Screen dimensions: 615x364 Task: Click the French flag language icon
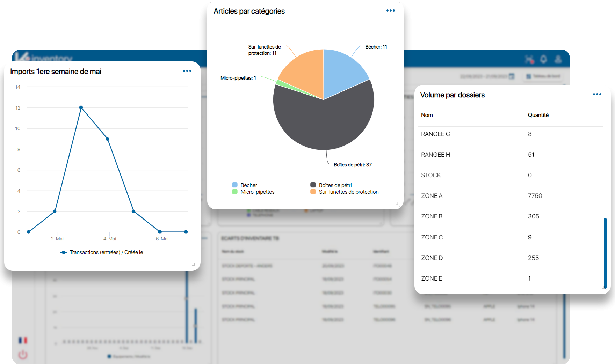coord(23,340)
